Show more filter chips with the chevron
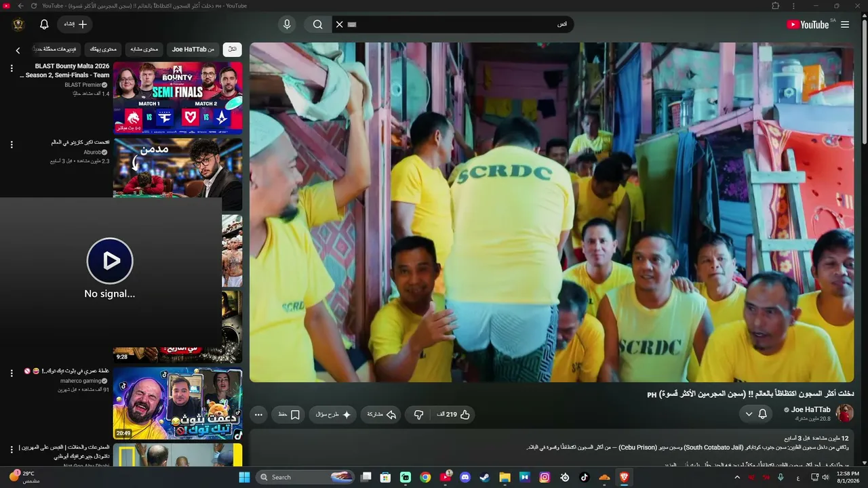This screenshot has width=868, height=488. [x=18, y=49]
